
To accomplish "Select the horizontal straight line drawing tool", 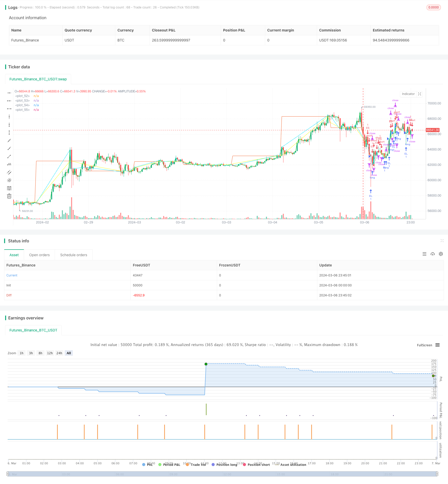I will 9,93.
